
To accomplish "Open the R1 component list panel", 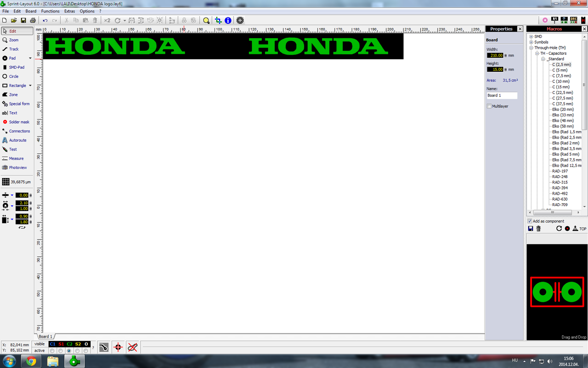I will click(554, 20).
